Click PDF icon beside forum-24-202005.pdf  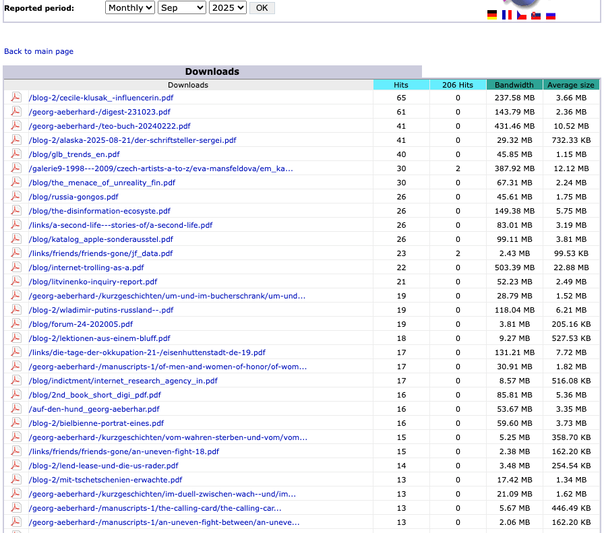tap(16, 324)
